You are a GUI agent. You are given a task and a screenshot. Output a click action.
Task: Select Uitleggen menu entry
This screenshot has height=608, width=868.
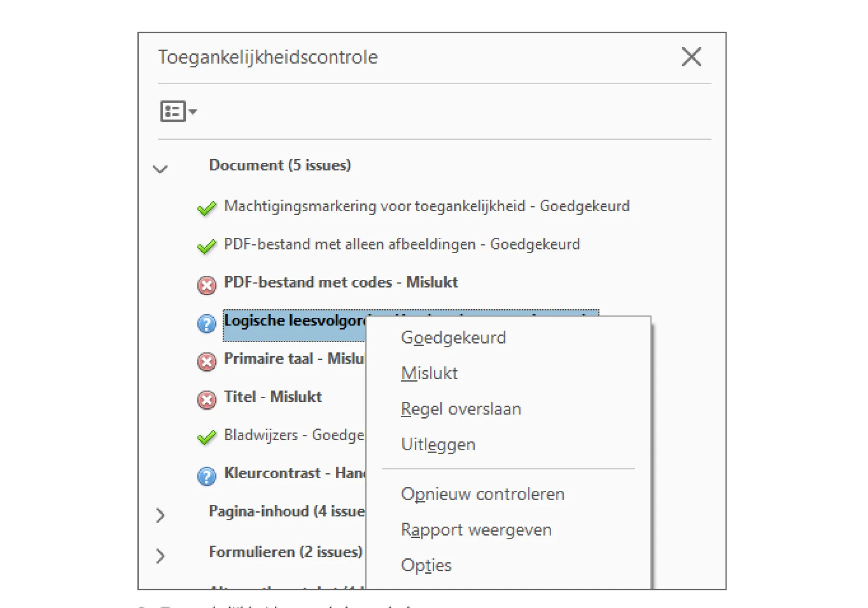click(x=438, y=444)
